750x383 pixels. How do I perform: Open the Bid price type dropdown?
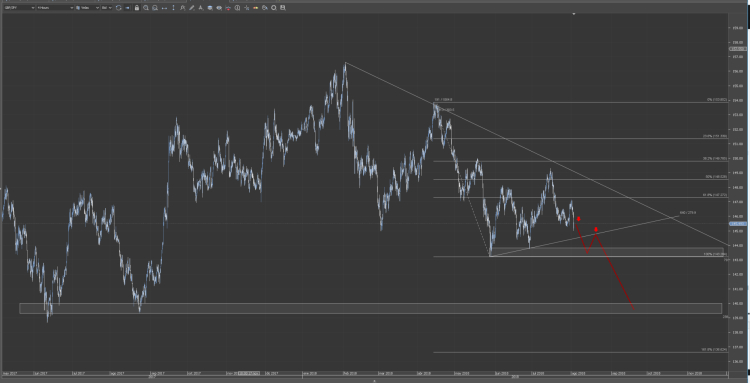[x=107, y=8]
